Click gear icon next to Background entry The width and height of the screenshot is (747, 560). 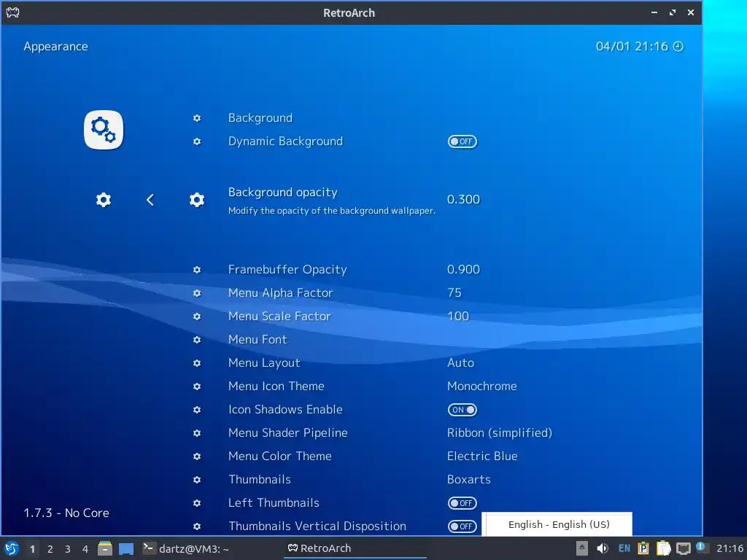(197, 118)
